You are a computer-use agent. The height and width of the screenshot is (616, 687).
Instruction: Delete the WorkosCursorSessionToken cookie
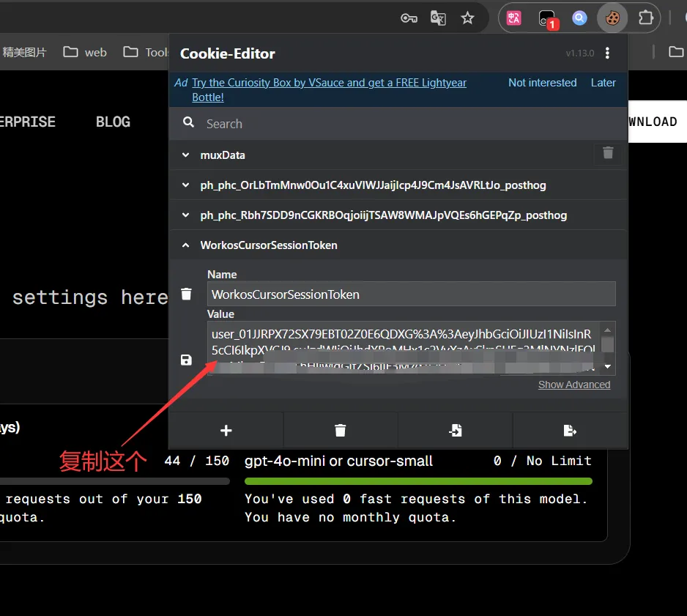coord(186,294)
